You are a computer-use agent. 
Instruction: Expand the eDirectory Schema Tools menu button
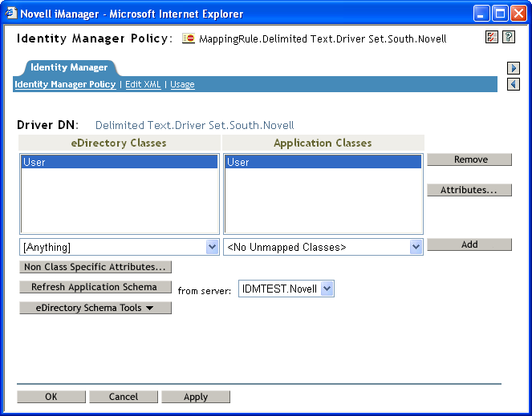pos(95,308)
